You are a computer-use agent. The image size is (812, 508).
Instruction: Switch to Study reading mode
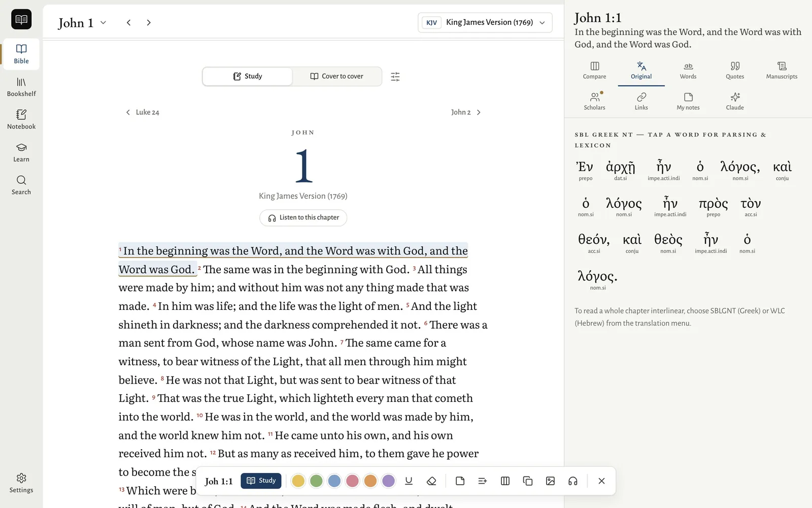click(248, 76)
